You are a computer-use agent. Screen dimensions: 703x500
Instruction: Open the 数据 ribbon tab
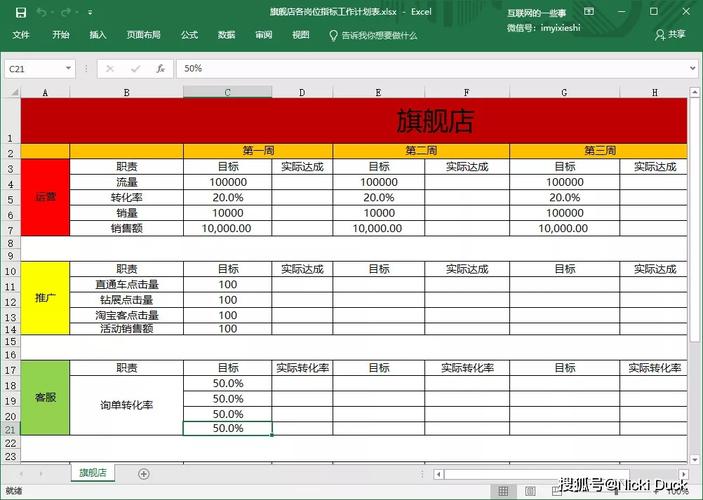coord(226,35)
